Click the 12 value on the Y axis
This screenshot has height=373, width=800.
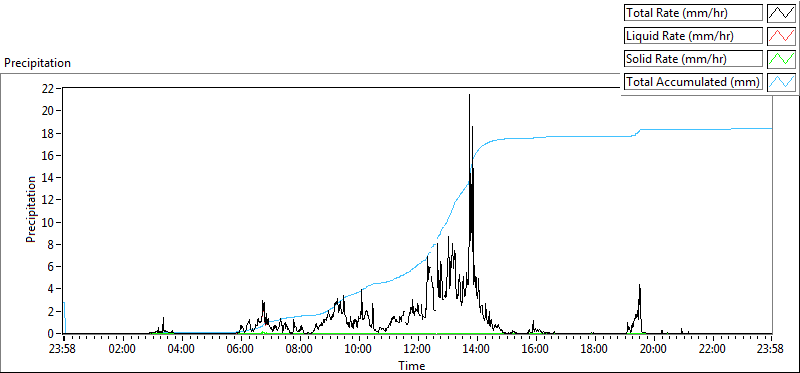pyautogui.click(x=48, y=200)
